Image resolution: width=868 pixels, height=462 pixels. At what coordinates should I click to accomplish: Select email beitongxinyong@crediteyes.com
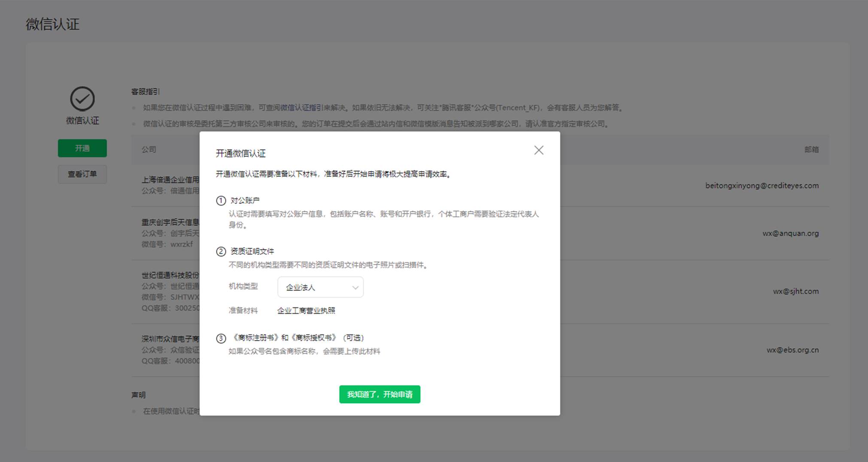(762, 185)
